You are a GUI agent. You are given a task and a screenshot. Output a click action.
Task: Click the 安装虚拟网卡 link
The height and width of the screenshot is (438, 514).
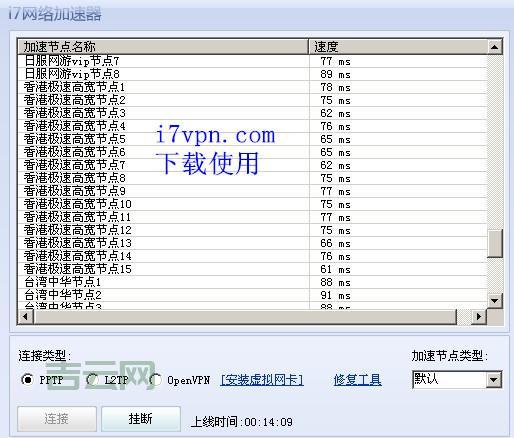click(x=262, y=380)
